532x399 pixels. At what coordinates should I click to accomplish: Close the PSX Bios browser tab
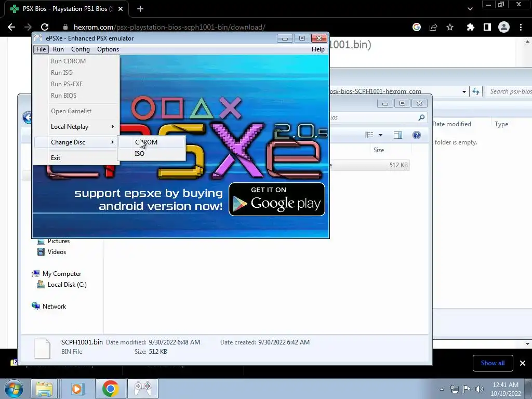click(121, 9)
